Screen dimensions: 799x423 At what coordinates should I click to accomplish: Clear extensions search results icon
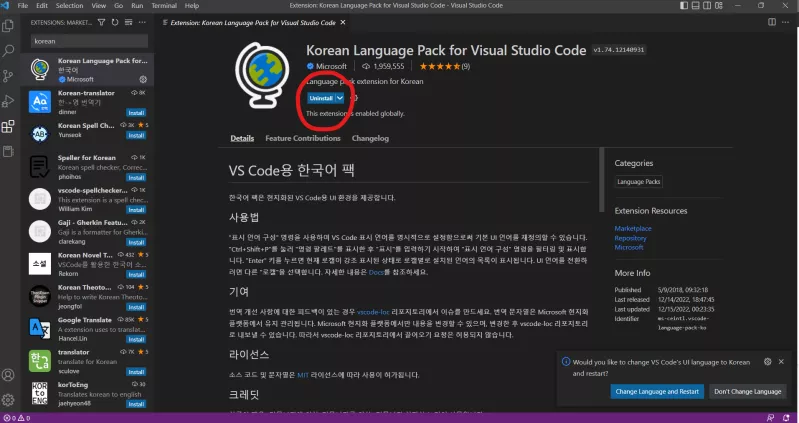click(128, 22)
